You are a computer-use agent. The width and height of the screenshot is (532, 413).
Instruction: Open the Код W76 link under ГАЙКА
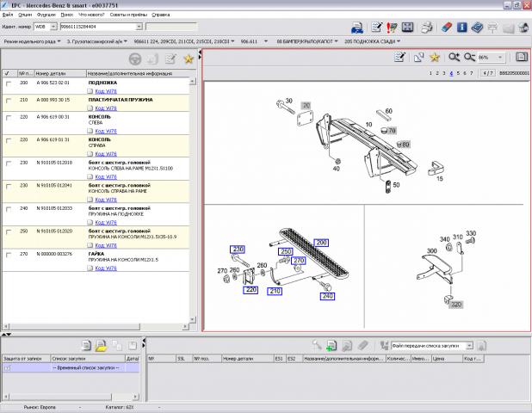pos(106,268)
